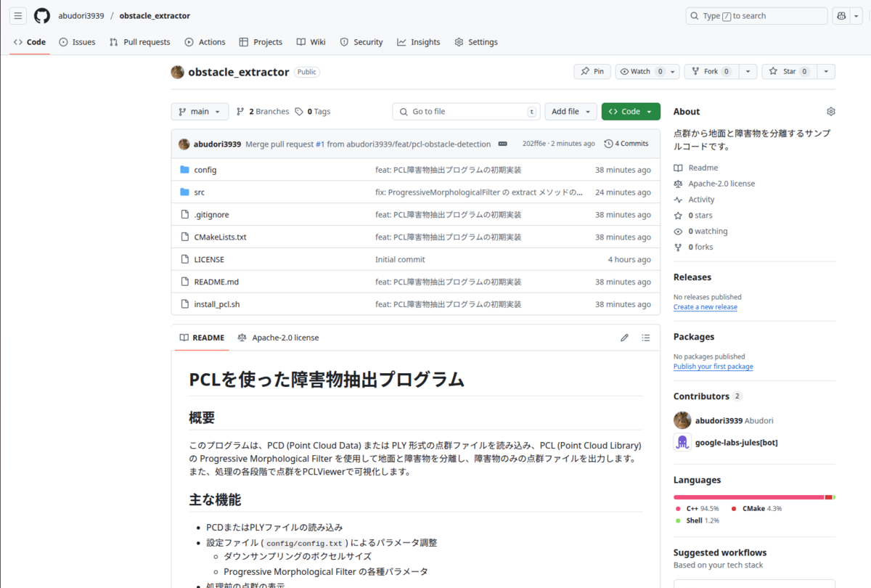Click the GitHub Octocat logo
Viewport: 871px width, 588px height.
tap(42, 16)
